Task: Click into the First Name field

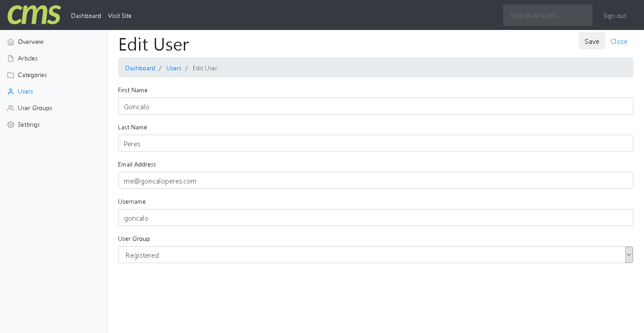Action: 375,106
